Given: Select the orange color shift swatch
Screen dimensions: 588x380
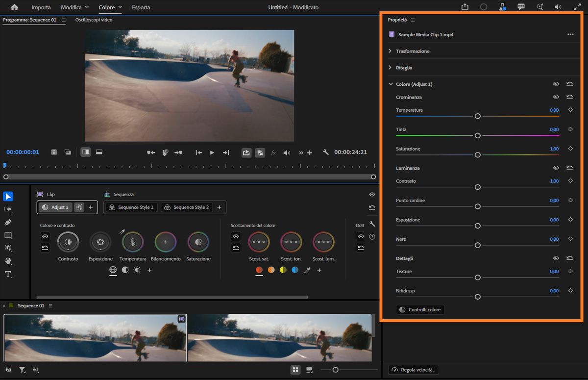Looking at the screenshot, I should [271, 270].
